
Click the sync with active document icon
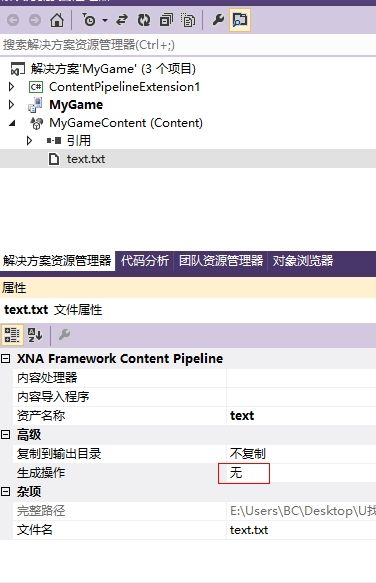122,20
